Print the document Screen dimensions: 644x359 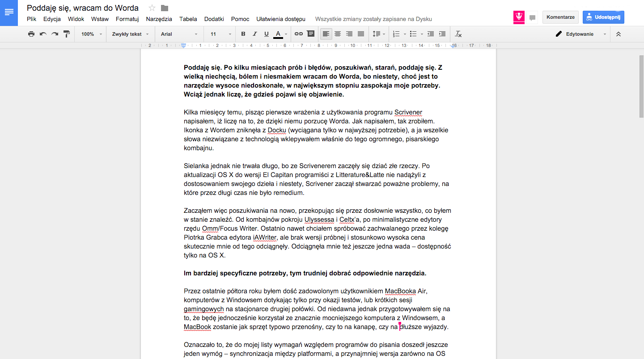(x=31, y=34)
